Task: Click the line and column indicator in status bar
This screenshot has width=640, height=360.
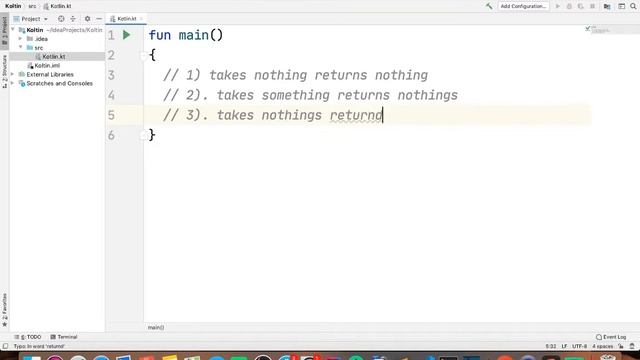Action: pos(551,347)
